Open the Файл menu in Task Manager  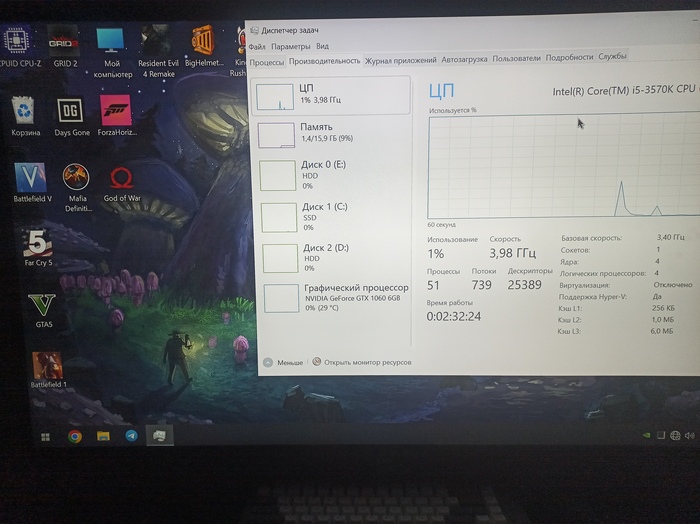(257, 46)
